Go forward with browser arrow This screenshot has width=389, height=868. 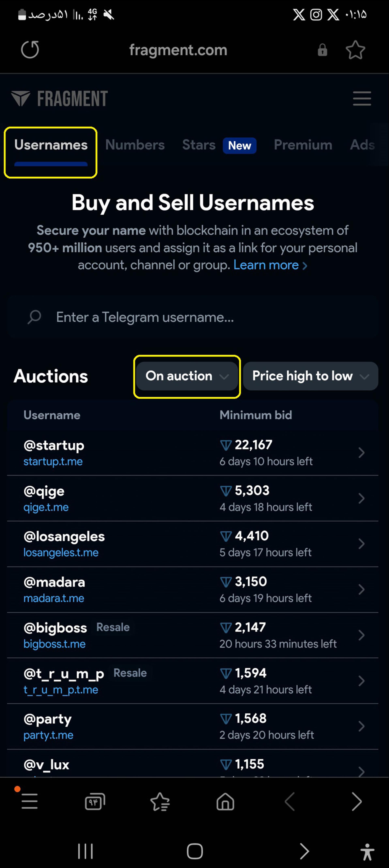click(357, 801)
